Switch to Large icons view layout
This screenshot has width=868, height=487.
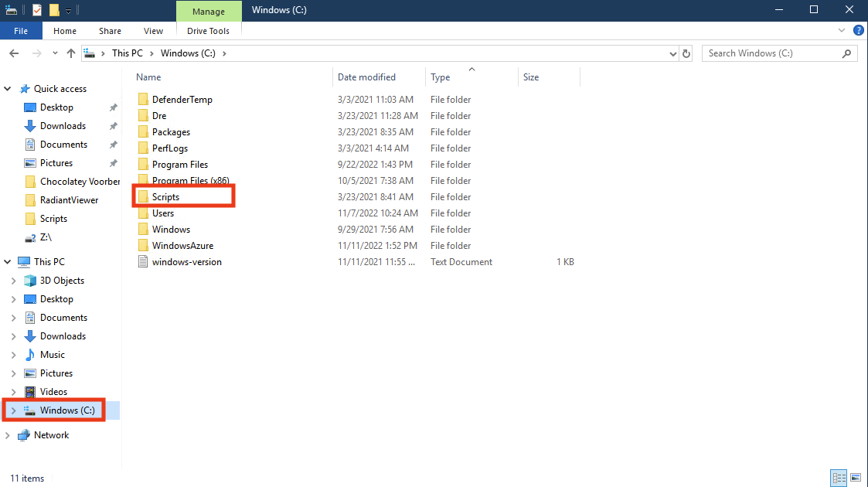(x=856, y=478)
